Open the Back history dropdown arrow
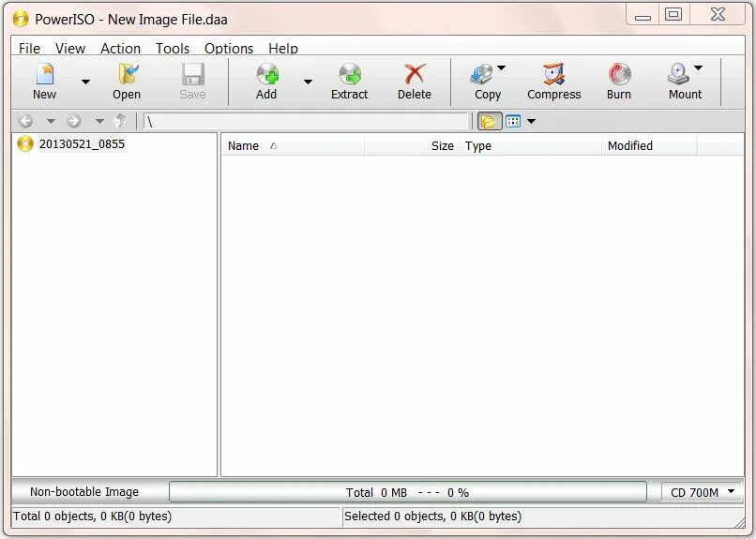This screenshot has width=756, height=539. 51,121
